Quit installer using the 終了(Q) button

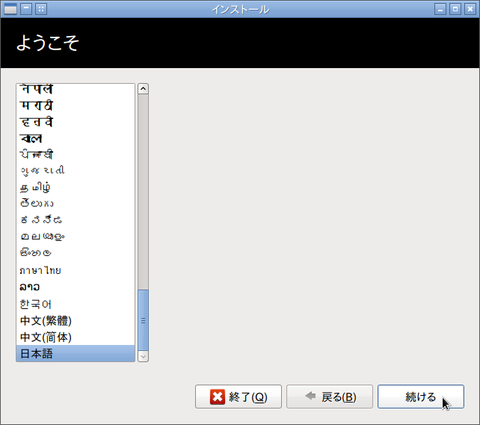tap(238, 396)
